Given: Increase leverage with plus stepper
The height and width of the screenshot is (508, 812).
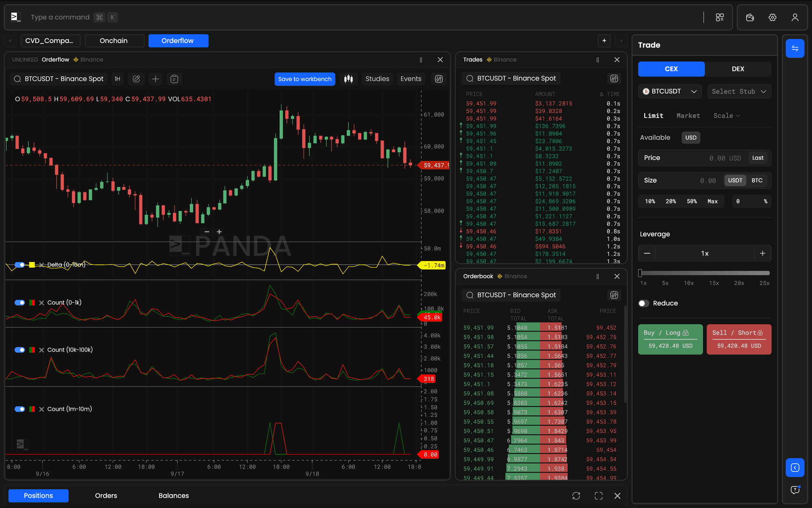Looking at the screenshot, I should coord(762,253).
